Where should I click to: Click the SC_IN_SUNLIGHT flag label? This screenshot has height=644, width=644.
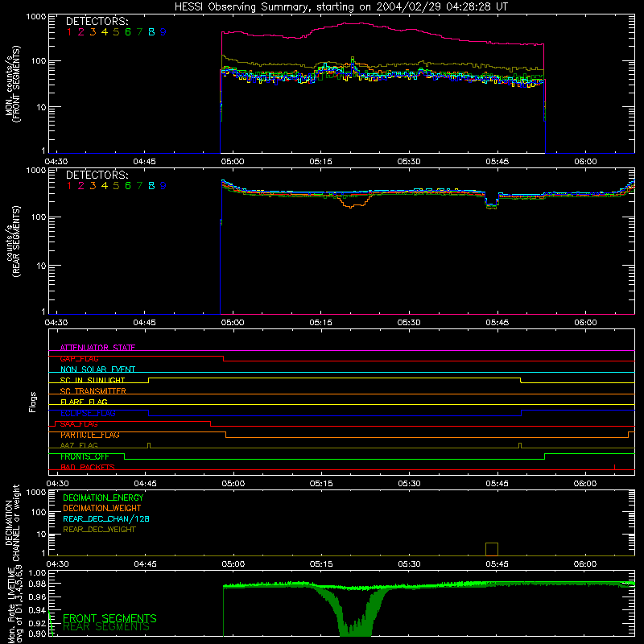[93, 380]
